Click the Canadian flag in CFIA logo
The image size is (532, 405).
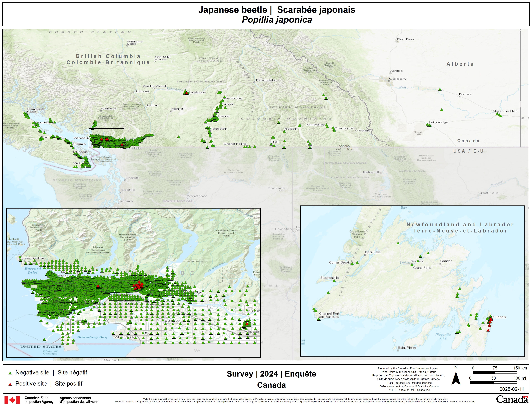[12, 400]
